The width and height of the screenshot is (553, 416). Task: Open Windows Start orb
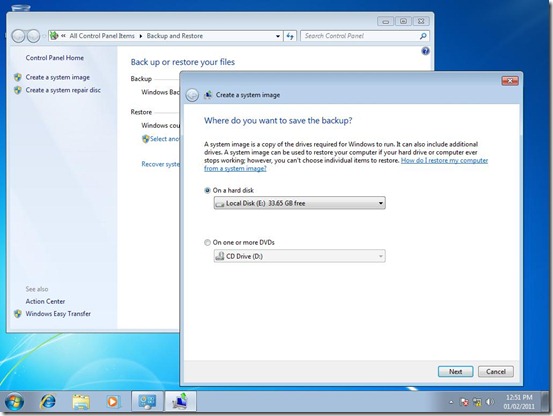[14, 402]
